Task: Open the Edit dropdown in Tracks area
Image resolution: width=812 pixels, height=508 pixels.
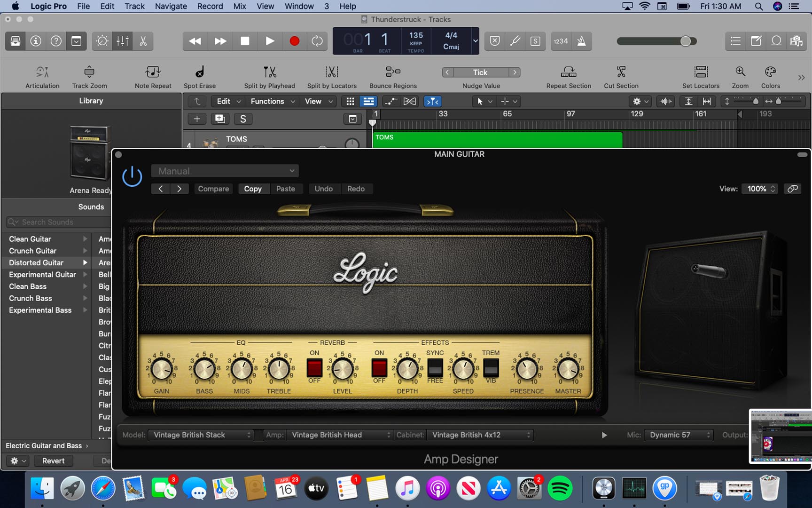Action: click(x=228, y=101)
